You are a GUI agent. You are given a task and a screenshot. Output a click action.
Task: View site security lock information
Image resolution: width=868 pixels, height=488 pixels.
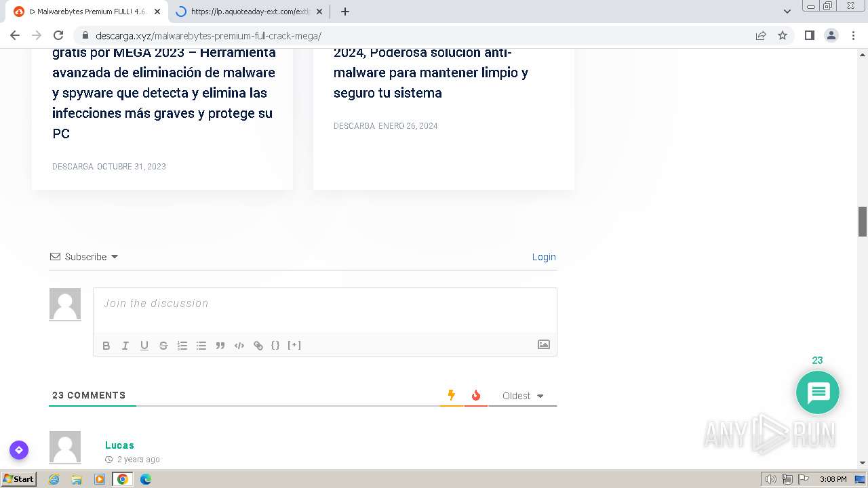click(85, 35)
